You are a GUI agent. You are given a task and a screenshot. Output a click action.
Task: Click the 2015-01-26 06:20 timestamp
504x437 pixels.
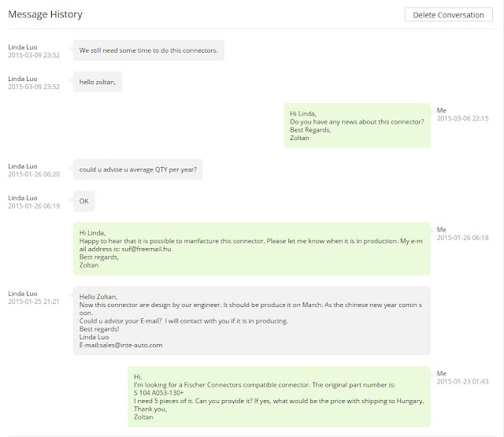[34, 174]
